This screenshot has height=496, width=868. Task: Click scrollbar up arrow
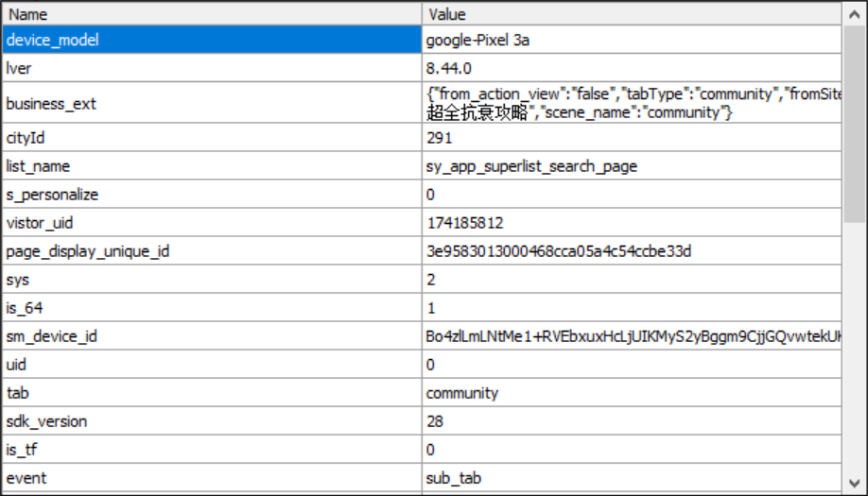854,14
